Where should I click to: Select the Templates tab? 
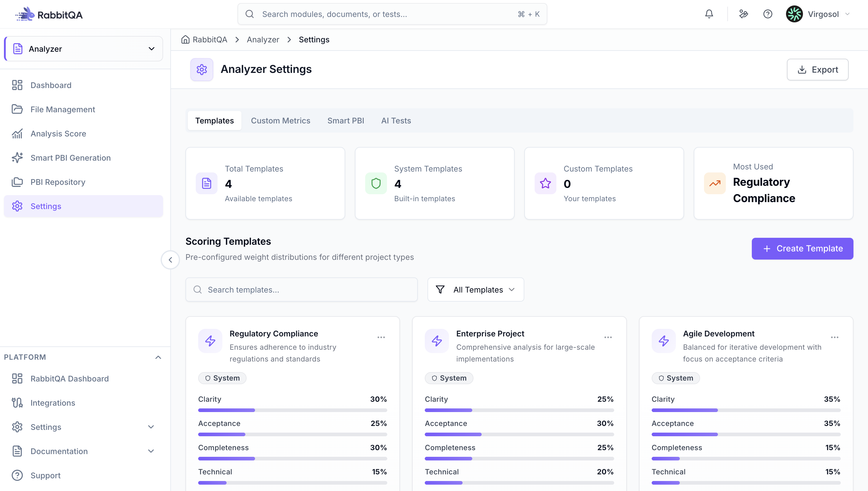click(215, 121)
